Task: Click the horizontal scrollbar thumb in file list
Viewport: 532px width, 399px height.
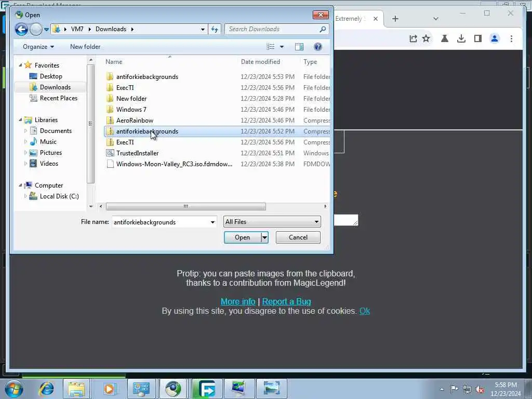Action: 185,206
